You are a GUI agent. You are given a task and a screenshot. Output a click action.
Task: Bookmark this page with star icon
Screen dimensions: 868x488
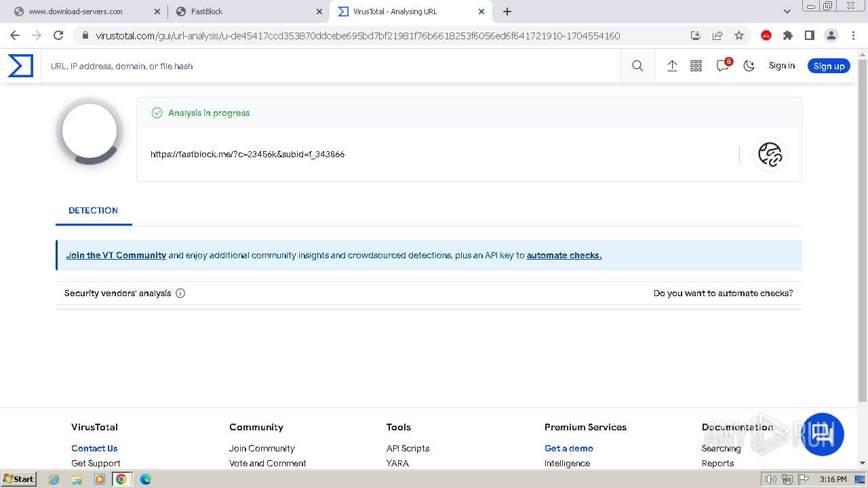(x=739, y=35)
